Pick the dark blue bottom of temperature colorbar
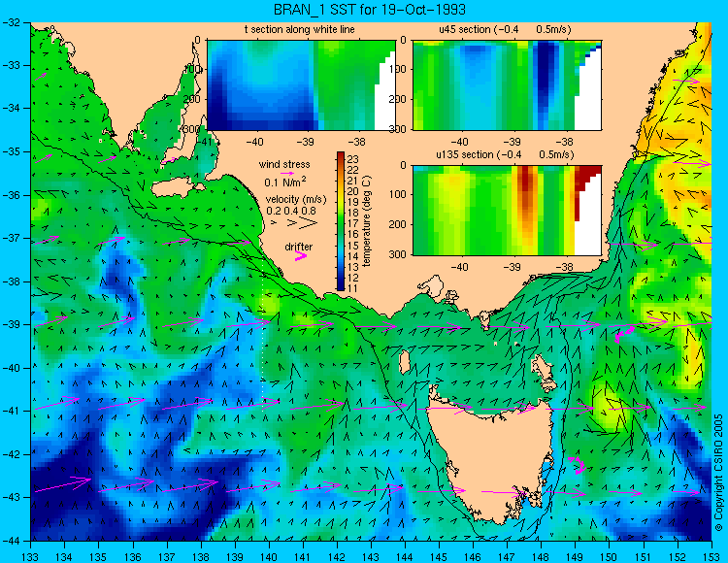This screenshot has width=728, height=563. (341, 287)
